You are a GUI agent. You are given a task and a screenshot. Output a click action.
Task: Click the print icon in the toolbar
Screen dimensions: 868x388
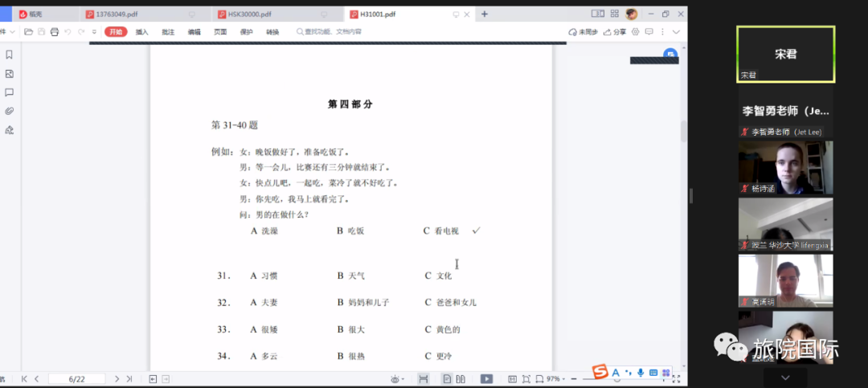tap(55, 32)
